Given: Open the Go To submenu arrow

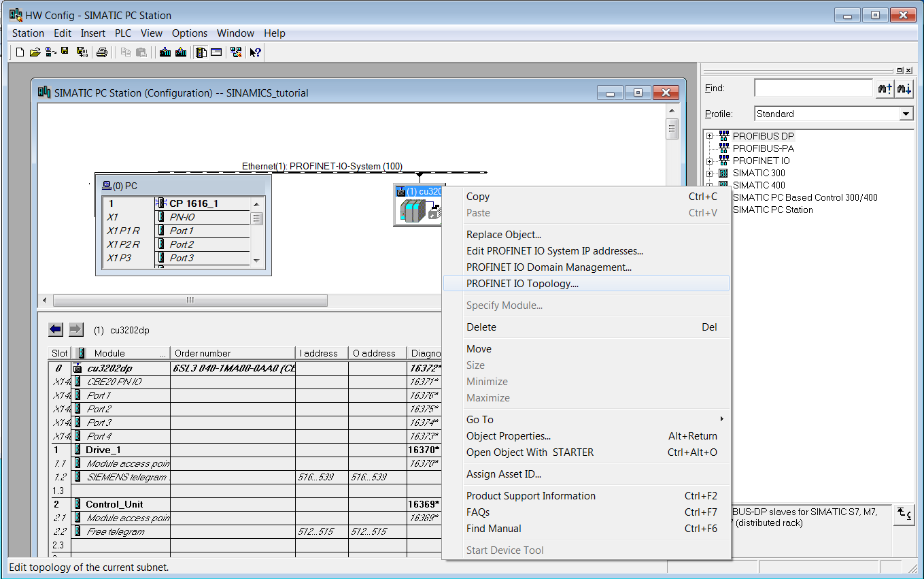Looking at the screenshot, I should (x=722, y=419).
